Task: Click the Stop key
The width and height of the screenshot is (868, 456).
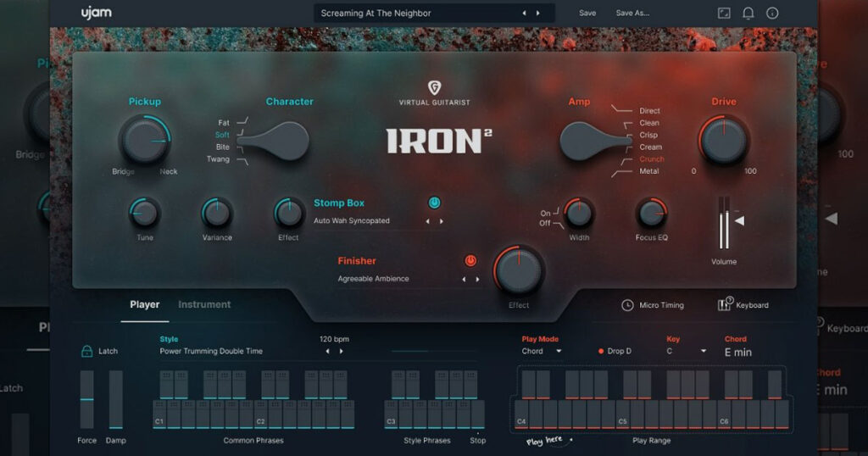Action: pos(478,414)
